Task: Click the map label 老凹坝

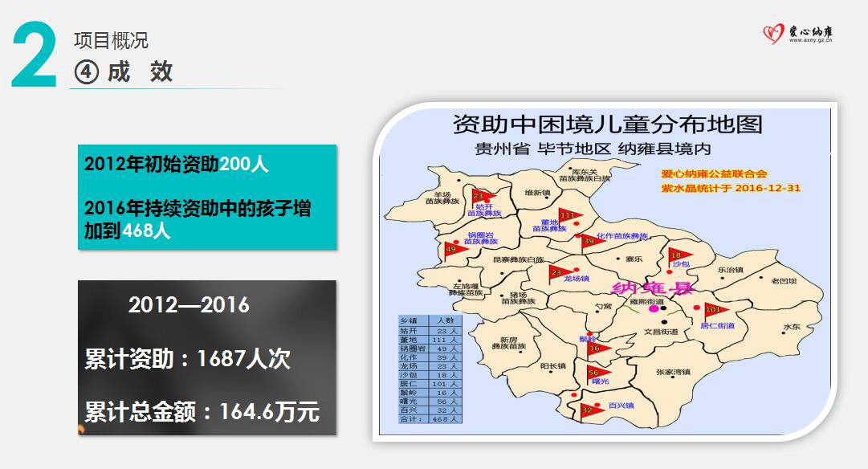Action: coord(784,281)
